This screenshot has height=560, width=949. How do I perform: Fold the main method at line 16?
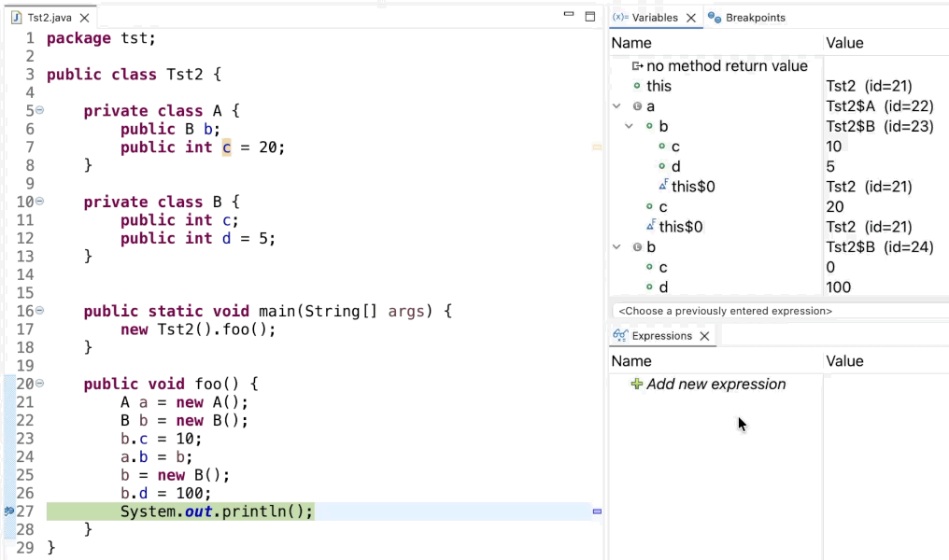[x=39, y=310]
